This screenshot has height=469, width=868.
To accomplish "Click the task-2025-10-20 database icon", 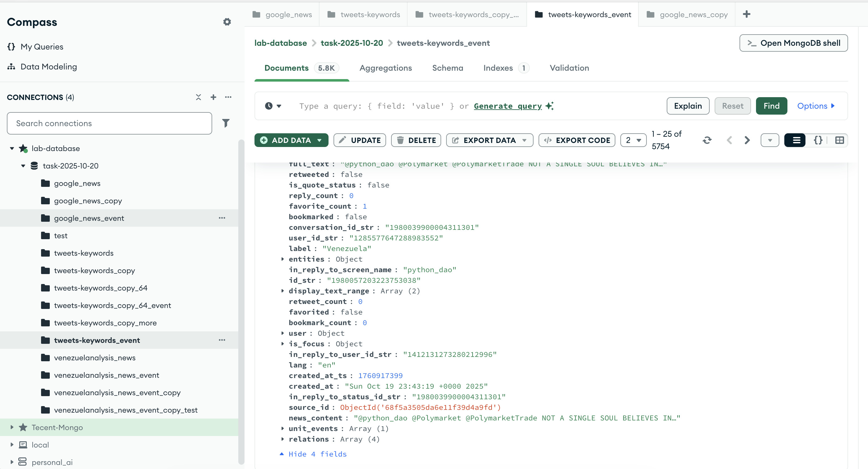I will pyautogui.click(x=34, y=166).
